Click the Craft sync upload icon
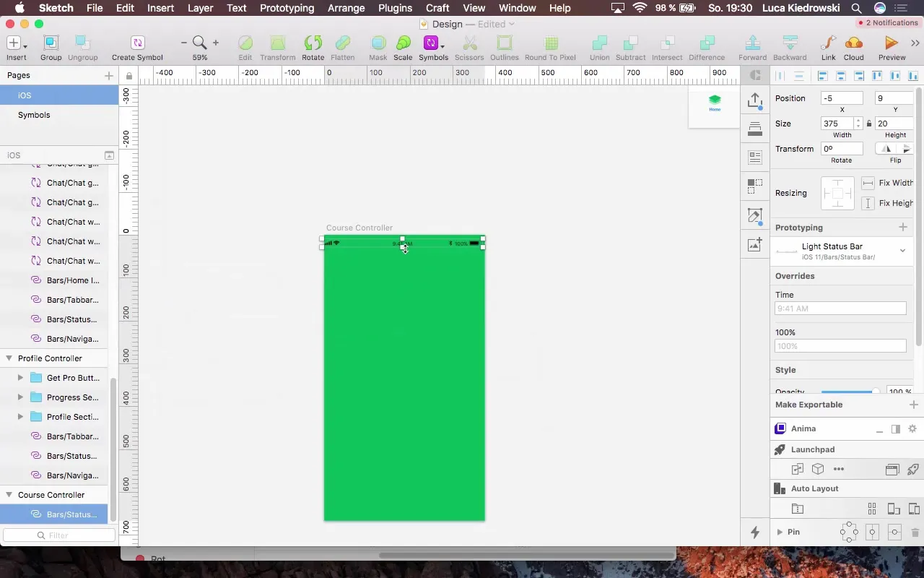 [755, 100]
